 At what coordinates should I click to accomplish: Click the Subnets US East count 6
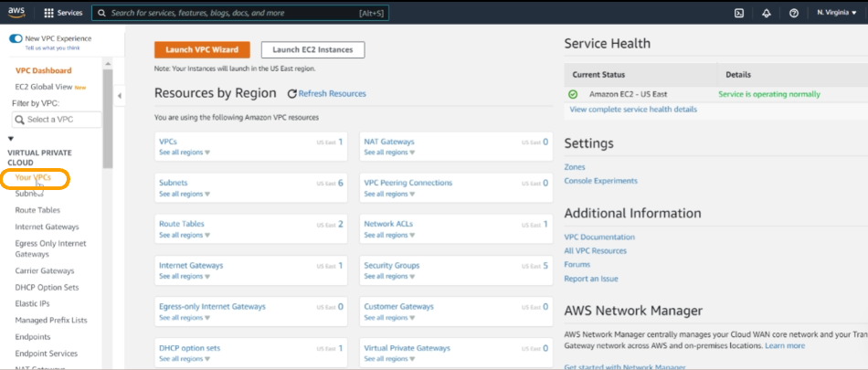[x=341, y=183]
